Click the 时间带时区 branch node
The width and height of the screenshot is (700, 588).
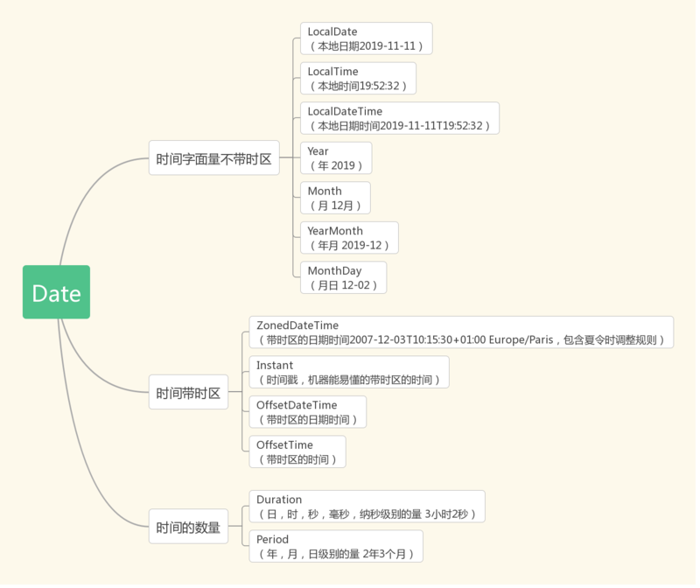(188, 392)
